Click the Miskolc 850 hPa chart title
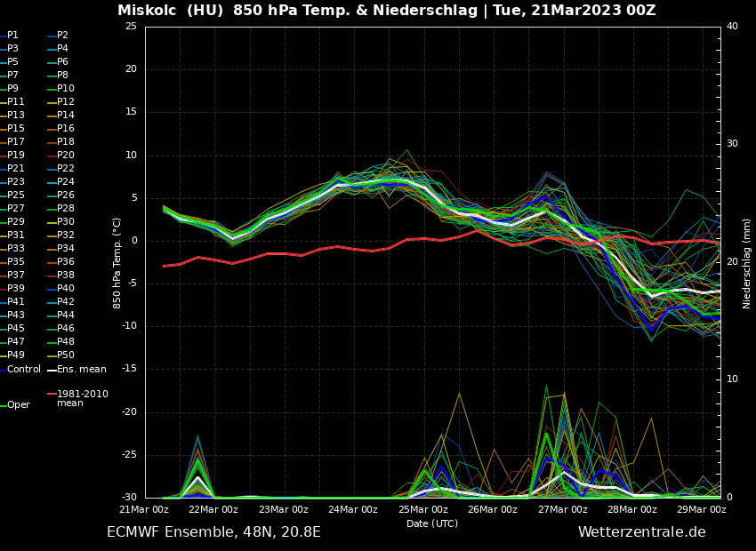Screen dimensions: 756x551 386,11
